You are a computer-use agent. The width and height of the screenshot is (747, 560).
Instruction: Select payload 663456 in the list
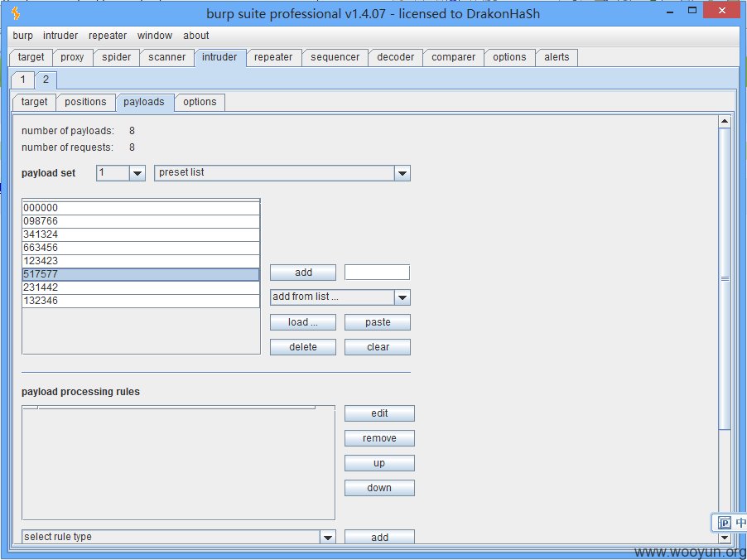tap(141, 248)
